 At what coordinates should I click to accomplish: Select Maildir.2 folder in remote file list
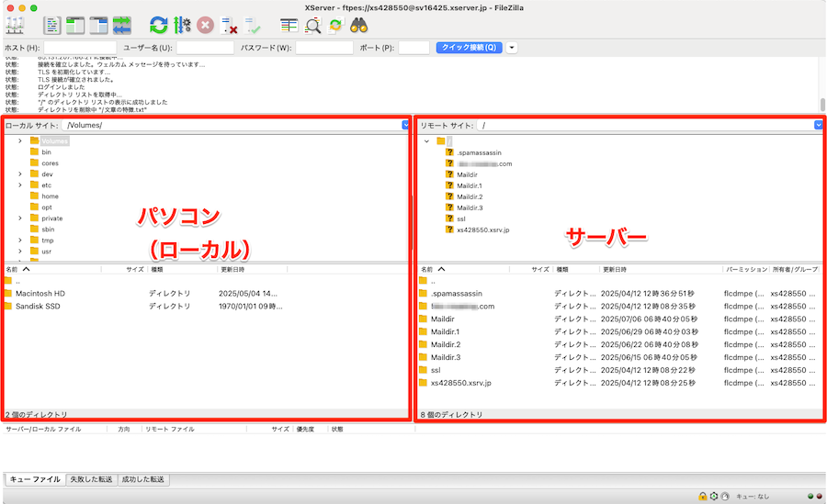(x=445, y=344)
